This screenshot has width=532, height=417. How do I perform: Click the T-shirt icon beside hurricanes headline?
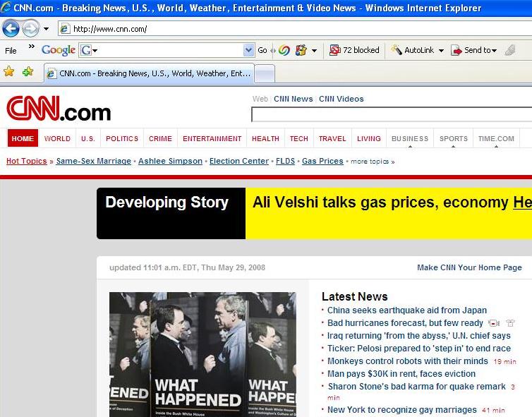(x=510, y=323)
